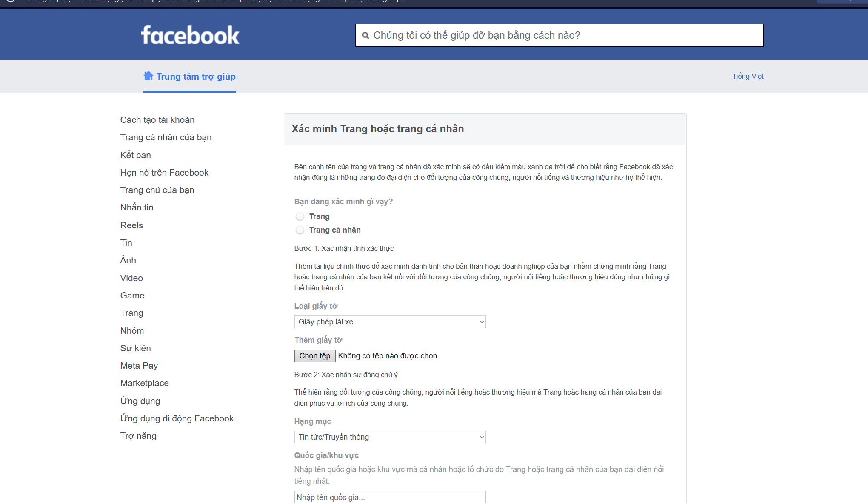Select the Trang radio button
Image resolution: width=868 pixels, height=503 pixels.
(300, 216)
